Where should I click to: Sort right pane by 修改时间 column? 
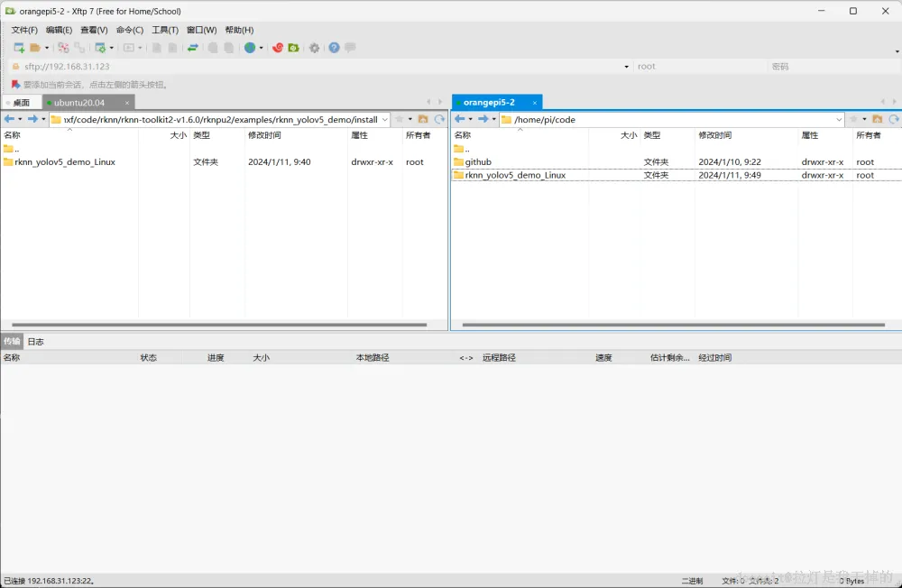(714, 135)
